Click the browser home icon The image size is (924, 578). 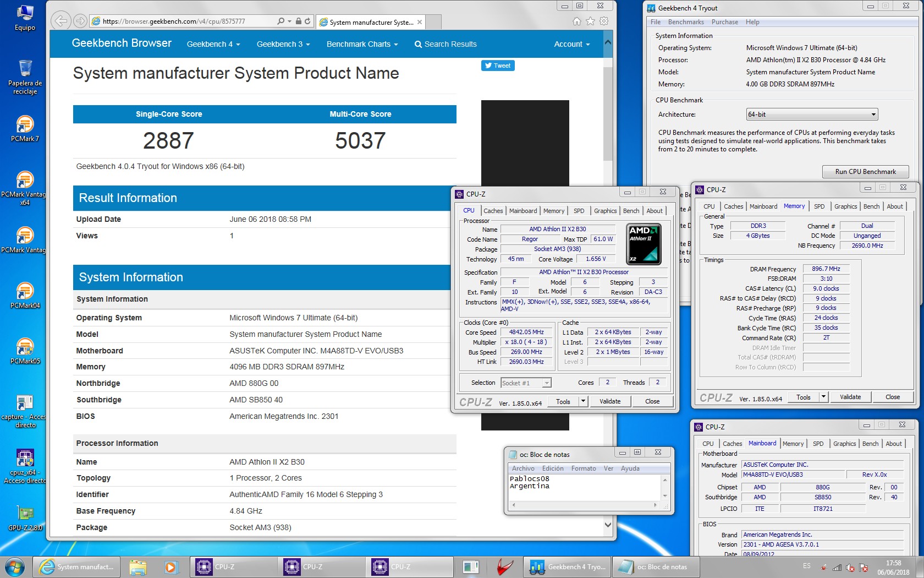coord(576,21)
